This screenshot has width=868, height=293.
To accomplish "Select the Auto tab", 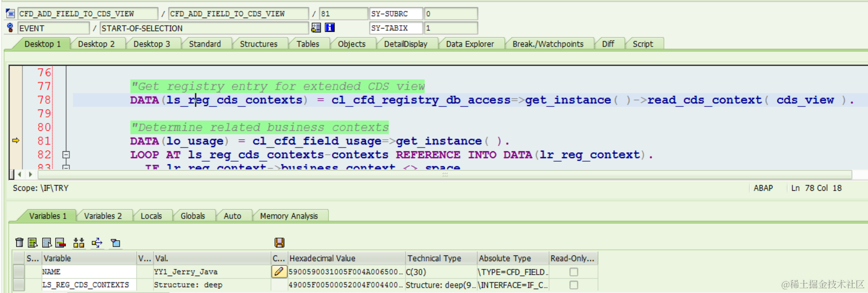I will pyautogui.click(x=232, y=216).
